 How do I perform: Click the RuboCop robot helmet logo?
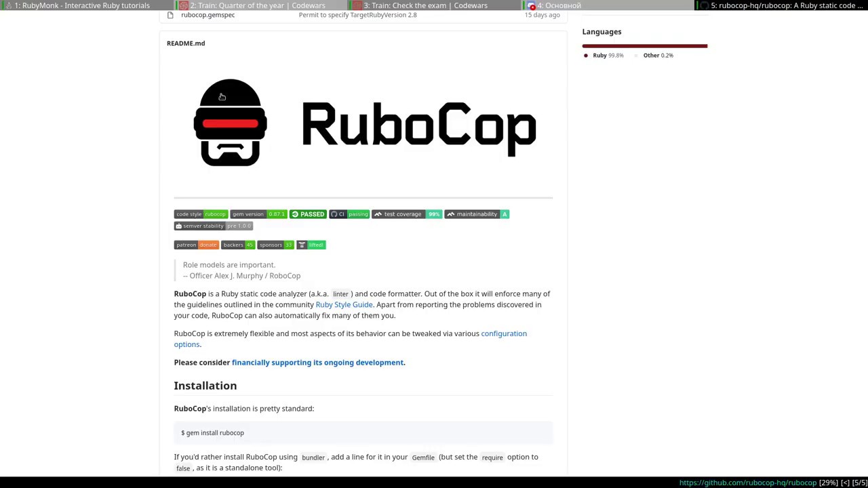tap(230, 123)
